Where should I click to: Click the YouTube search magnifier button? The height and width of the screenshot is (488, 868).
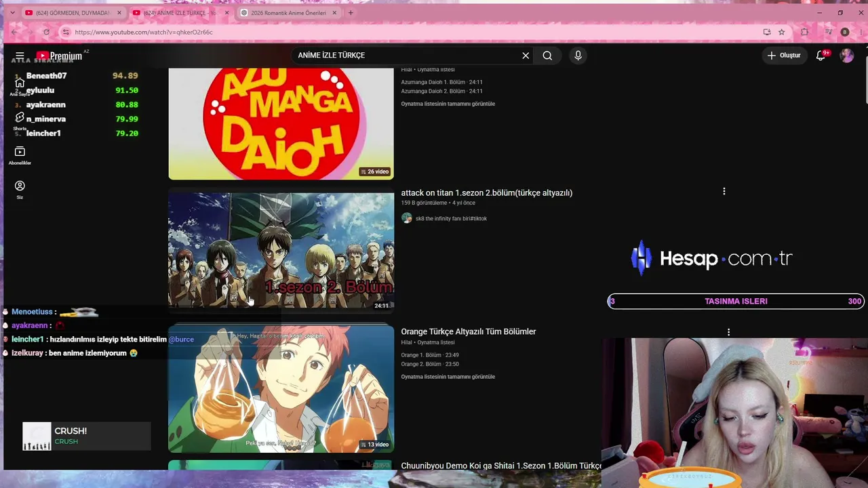click(547, 56)
